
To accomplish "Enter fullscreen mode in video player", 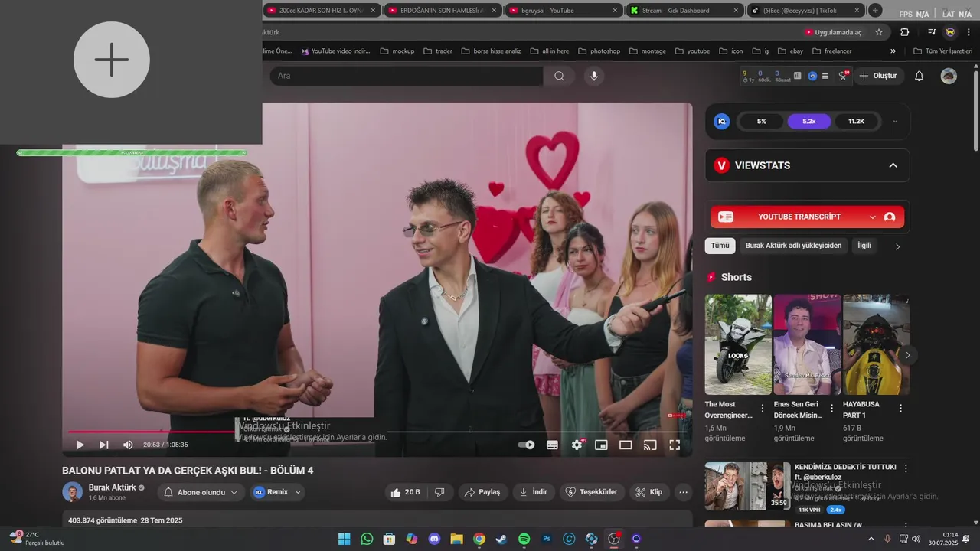I will pyautogui.click(x=675, y=445).
